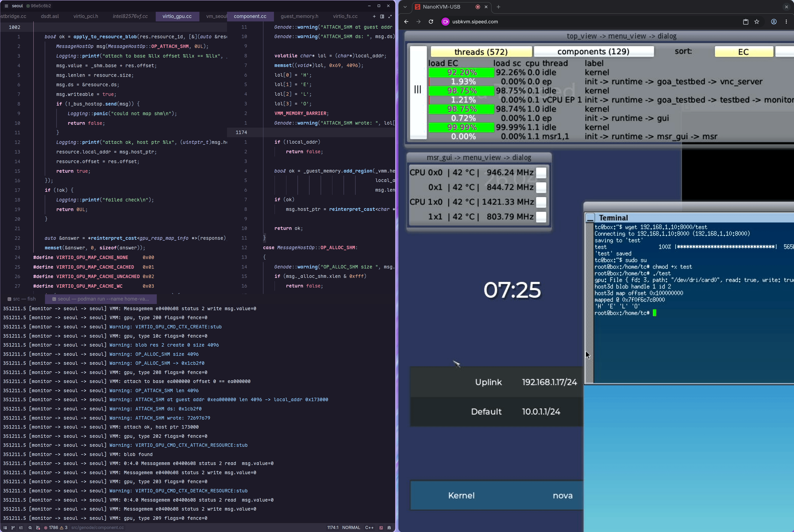
Task: Zoom the editor pane with the expand icon
Action: [390, 16]
